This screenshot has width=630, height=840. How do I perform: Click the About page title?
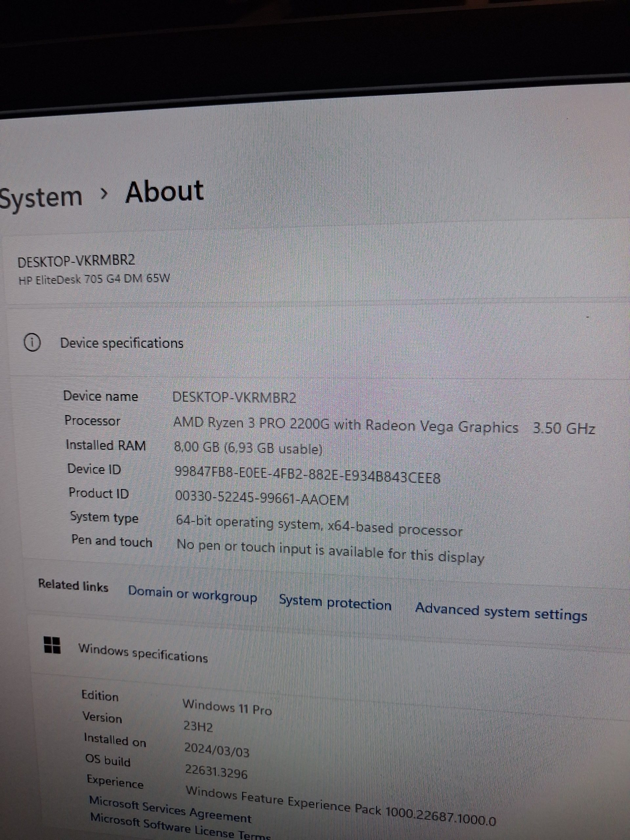[x=164, y=191]
